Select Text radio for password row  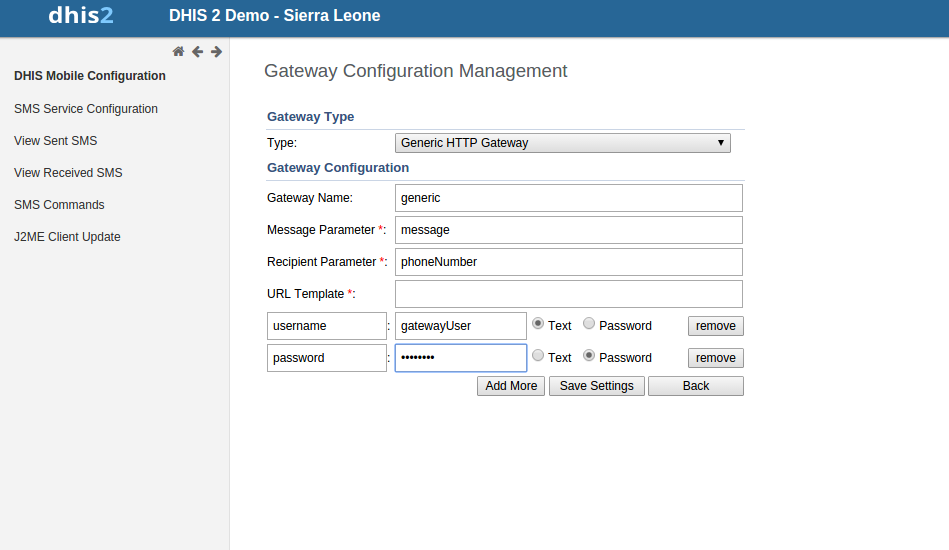pyautogui.click(x=538, y=356)
